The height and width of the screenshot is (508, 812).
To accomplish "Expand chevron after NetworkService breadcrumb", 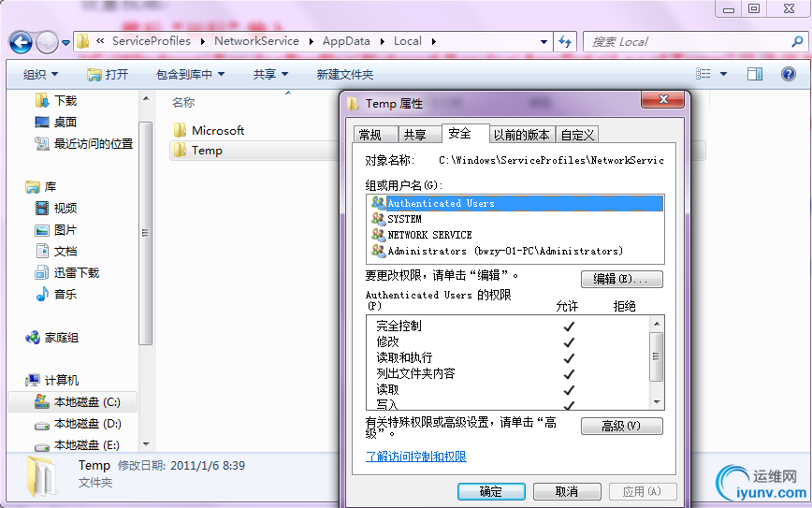I will 311,41.
